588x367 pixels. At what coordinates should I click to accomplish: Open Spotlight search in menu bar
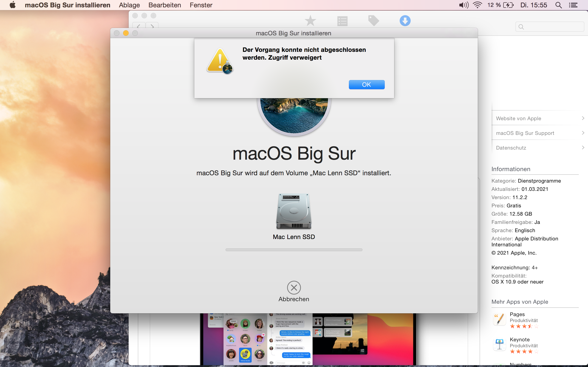[x=558, y=5]
